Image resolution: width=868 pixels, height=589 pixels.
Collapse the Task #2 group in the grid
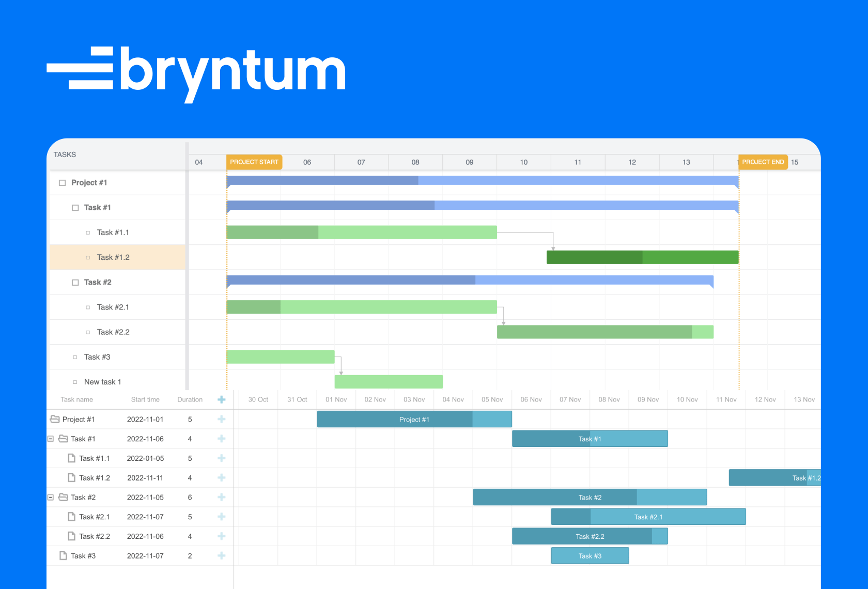(x=50, y=497)
